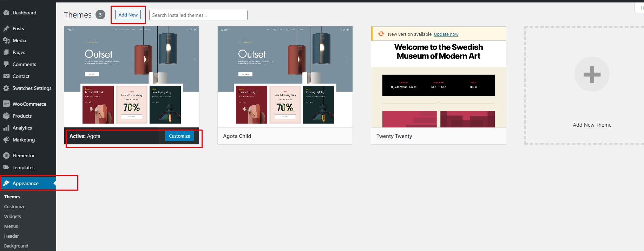Click the Update now link
The width and height of the screenshot is (644, 251).
[446, 34]
